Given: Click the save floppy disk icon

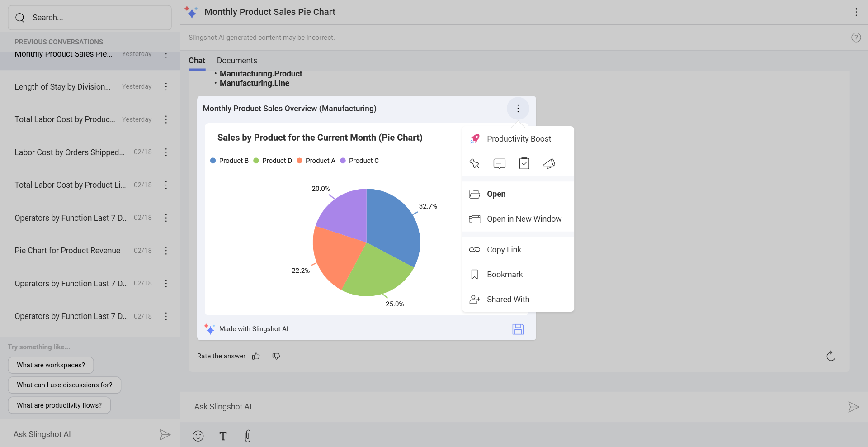Looking at the screenshot, I should (x=518, y=329).
